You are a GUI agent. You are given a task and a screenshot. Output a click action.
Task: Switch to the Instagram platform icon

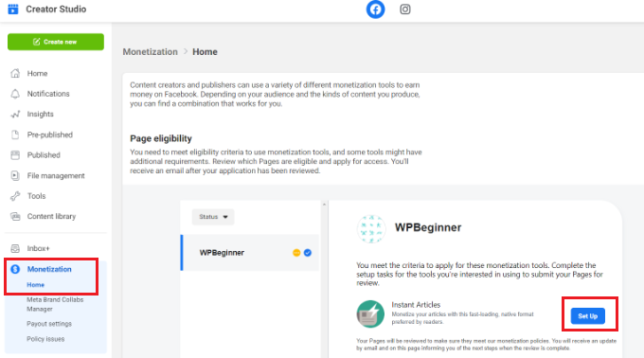pyautogui.click(x=405, y=9)
